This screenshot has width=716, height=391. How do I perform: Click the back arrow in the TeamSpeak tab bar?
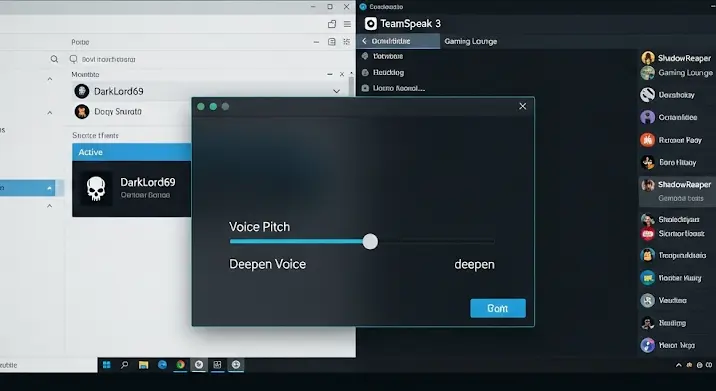click(x=364, y=41)
